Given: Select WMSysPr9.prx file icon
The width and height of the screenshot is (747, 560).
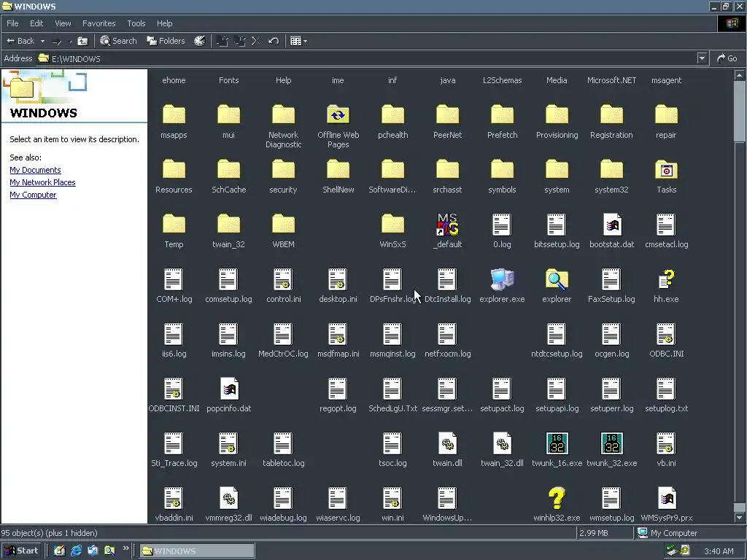Looking at the screenshot, I should coord(666,499).
